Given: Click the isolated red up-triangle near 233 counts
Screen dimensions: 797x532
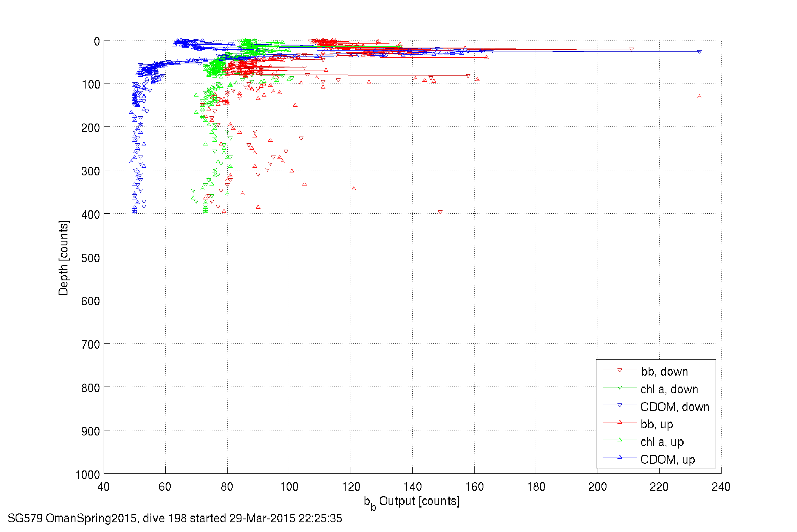Looking at the screenshot, I should pyautogui.click(x=699, y=97).
